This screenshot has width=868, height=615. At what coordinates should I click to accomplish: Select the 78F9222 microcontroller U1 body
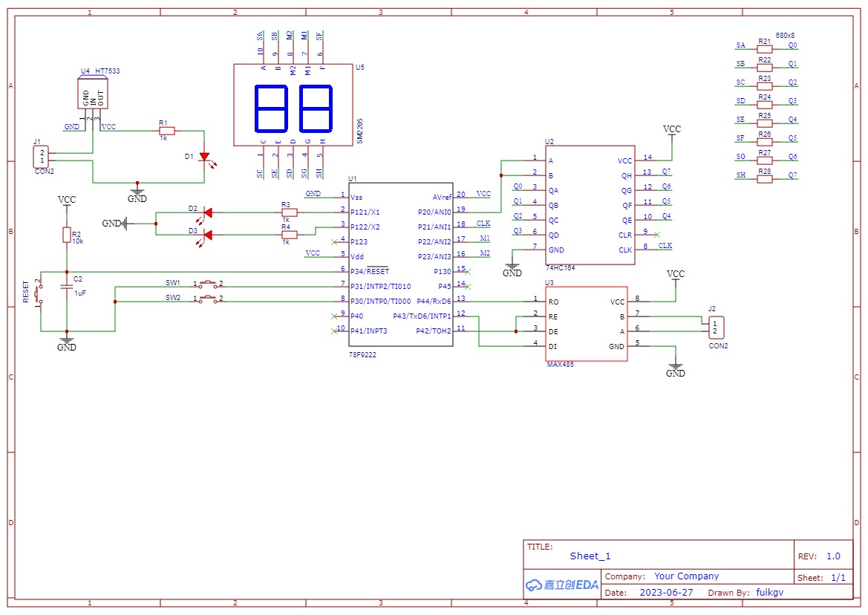(x=401, y=264)
